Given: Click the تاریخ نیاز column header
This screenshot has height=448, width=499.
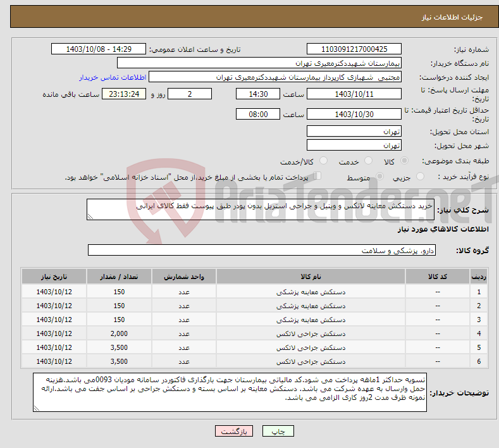Looking at the screenshot, I should coord(54,277).
